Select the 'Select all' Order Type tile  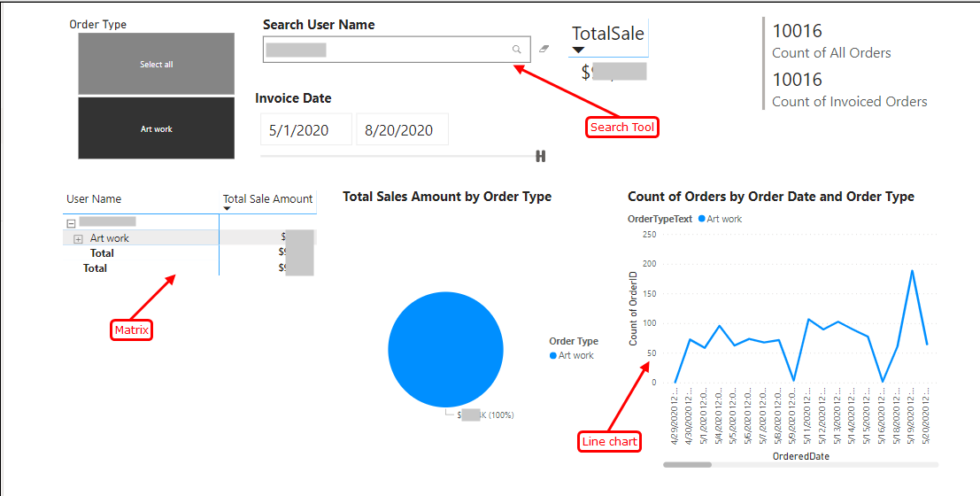click(x=156, y=64)
